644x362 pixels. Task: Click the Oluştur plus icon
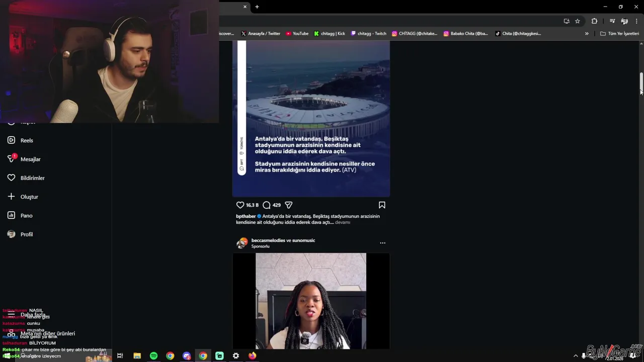click(11, 197)
